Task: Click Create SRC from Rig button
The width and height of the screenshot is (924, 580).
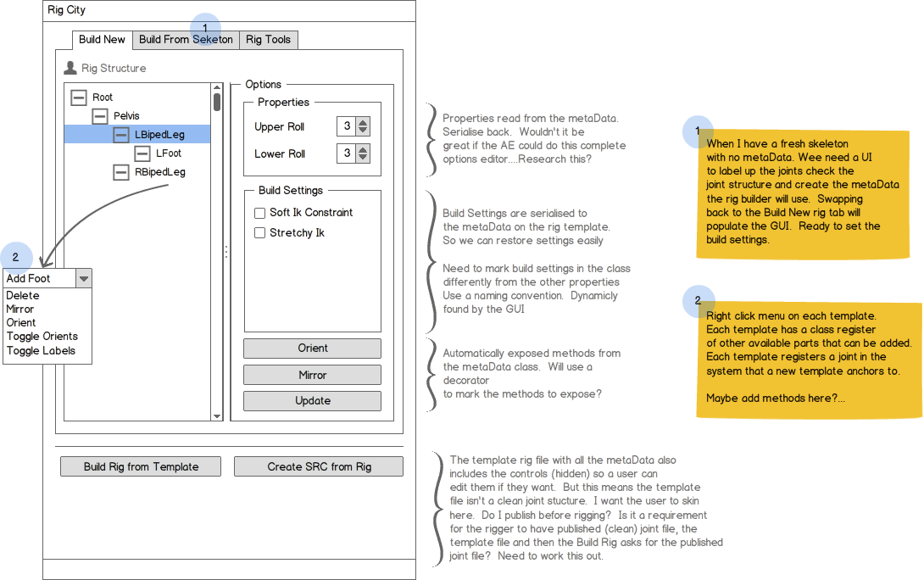Action: 319,467
